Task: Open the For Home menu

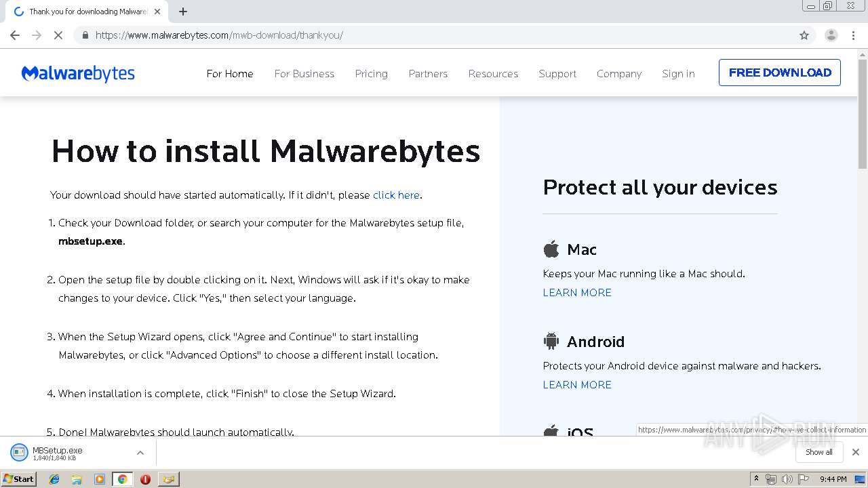Action: point(230,73)
